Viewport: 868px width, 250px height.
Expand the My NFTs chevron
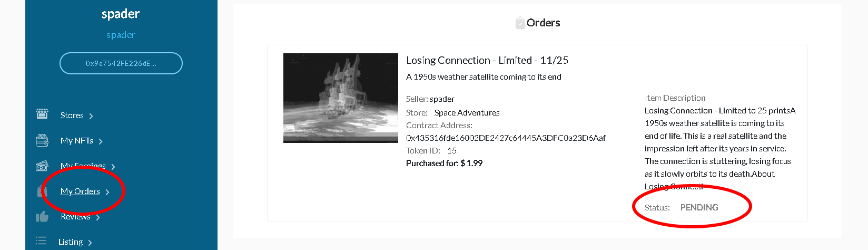101,141
